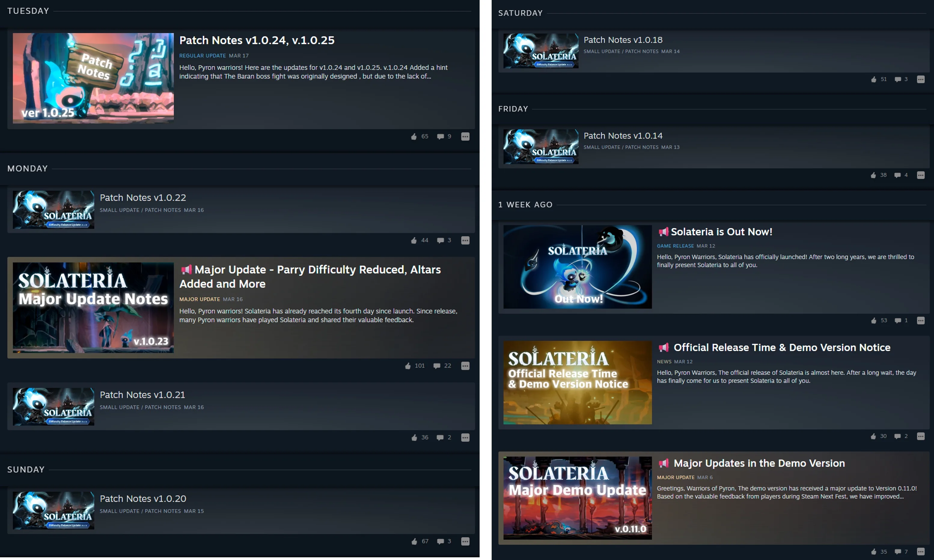
Task: Open the Solateria Out Now! thumbnail image
Action: pyautogui.click(x=578, y=267)
